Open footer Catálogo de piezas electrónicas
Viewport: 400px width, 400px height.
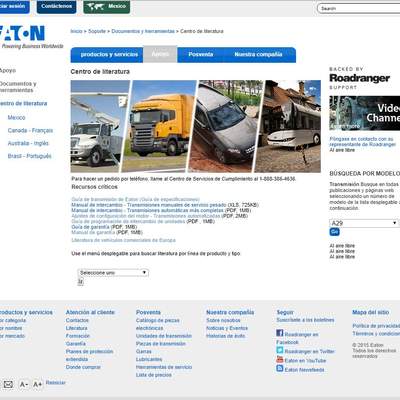point(157,324)
